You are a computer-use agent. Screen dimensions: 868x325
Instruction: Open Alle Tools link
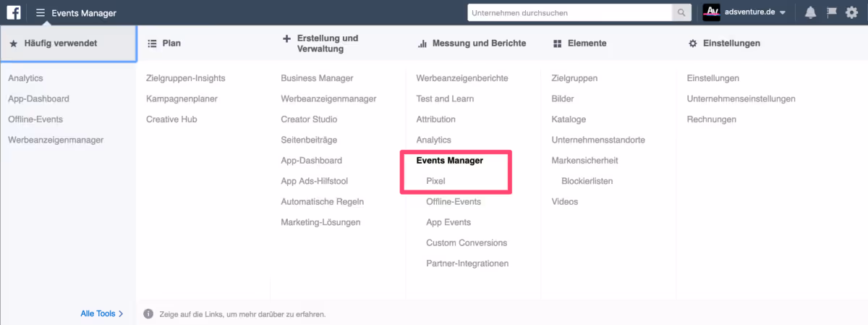pos(102,313)
